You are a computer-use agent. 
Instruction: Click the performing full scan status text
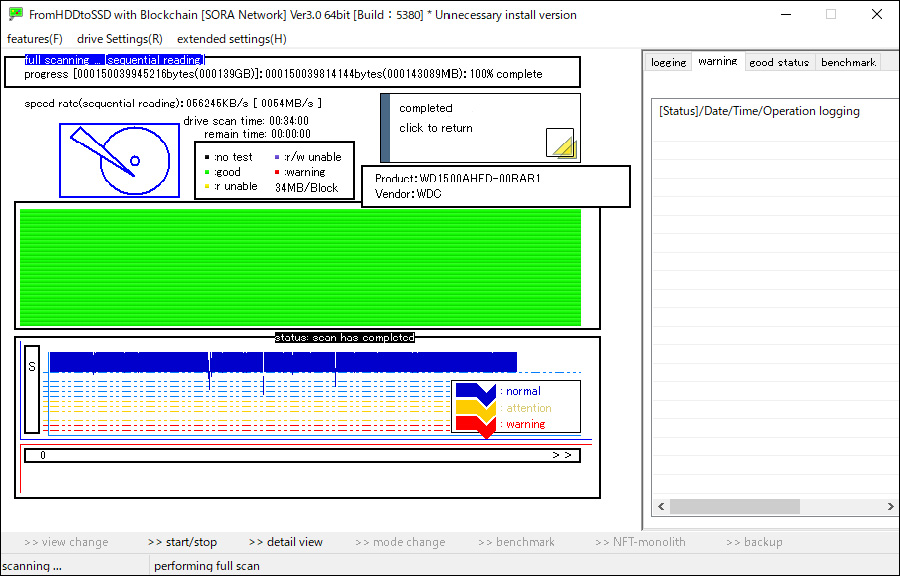tap(207, 566)
